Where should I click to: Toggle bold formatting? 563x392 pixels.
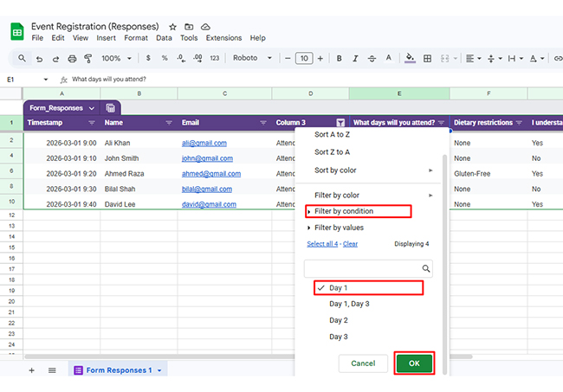339,58
